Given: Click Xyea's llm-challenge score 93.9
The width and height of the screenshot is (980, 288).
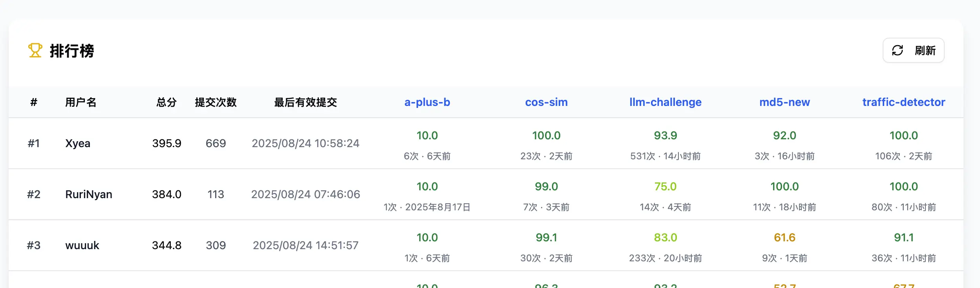Looking at the screenshot, I should (x=665, y=136).
